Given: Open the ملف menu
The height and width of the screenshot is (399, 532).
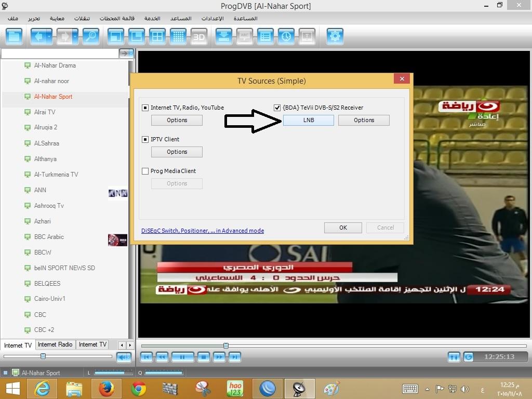Looking at the screenshot, I should point(13,18).
